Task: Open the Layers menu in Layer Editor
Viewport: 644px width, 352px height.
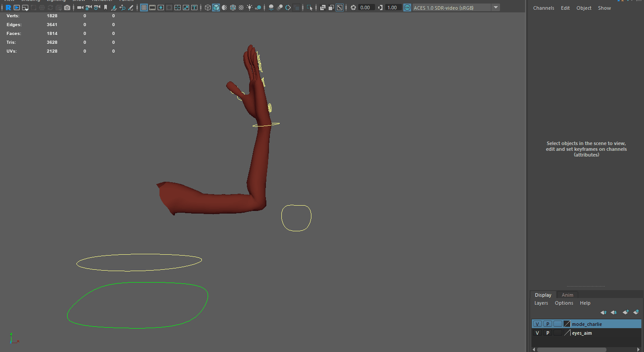Action: pyautogui.click(x=541, y=303)
